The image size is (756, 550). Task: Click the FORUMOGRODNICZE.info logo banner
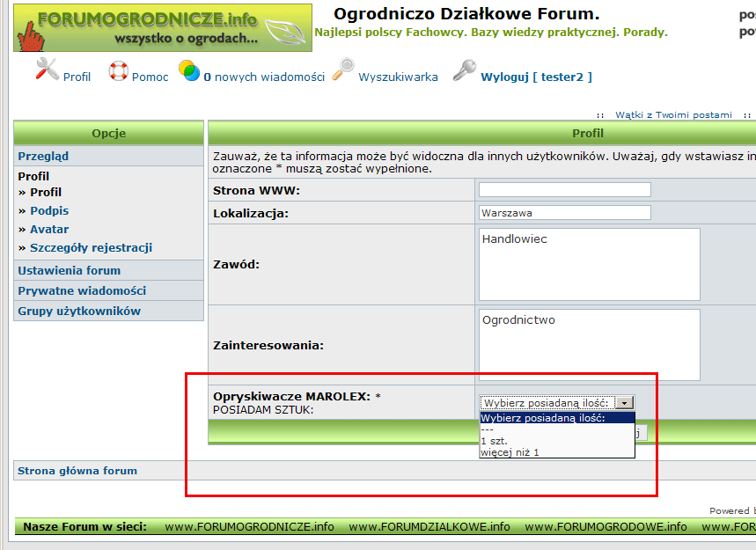pos(163,27)
